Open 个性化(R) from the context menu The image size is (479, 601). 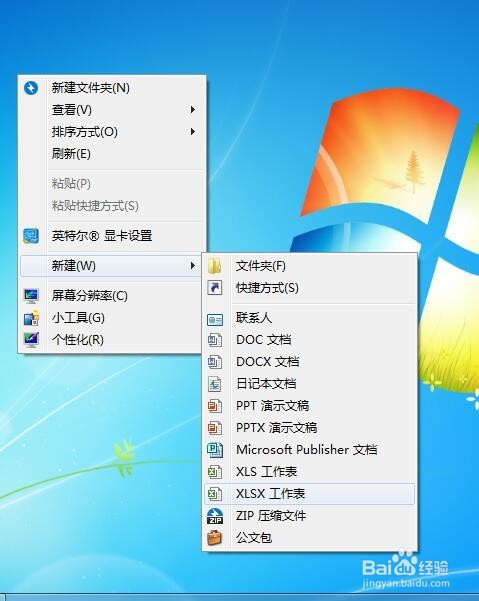pos(111,340)
